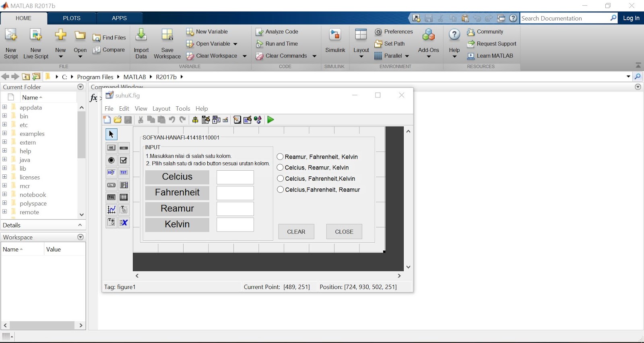Open Simulink from the ribbon
Screen dimensions: 644x343
335,41
